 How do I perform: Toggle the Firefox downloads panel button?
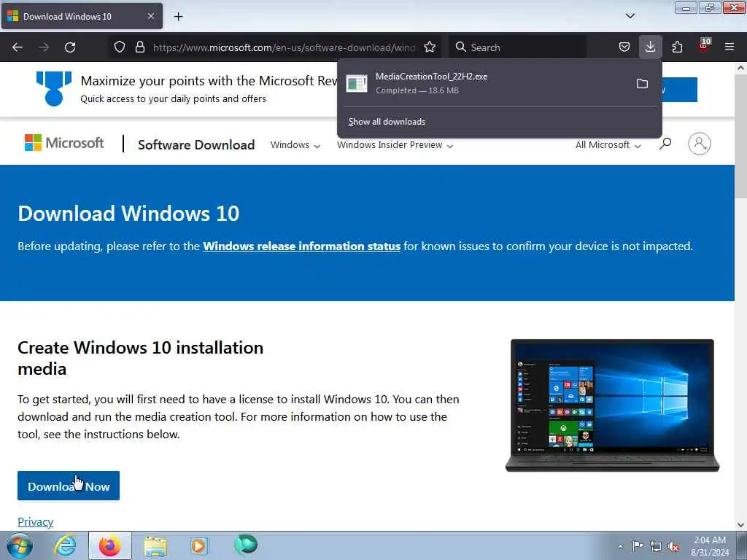click(x=650, y=47)
